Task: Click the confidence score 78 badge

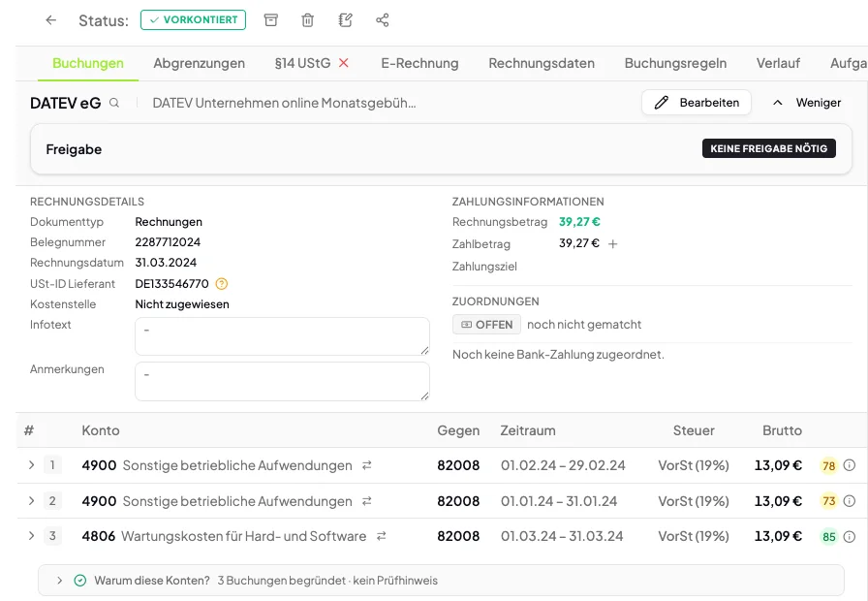Action: point(828,466)
